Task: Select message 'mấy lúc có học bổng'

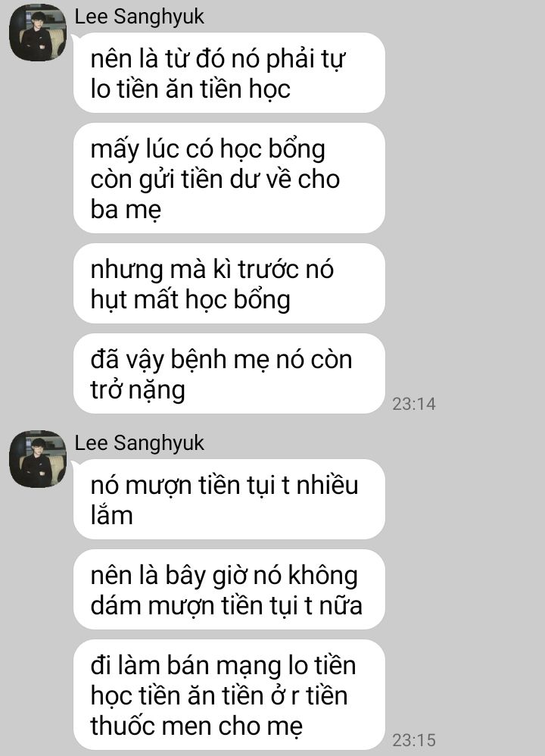Action: (229, 178)
